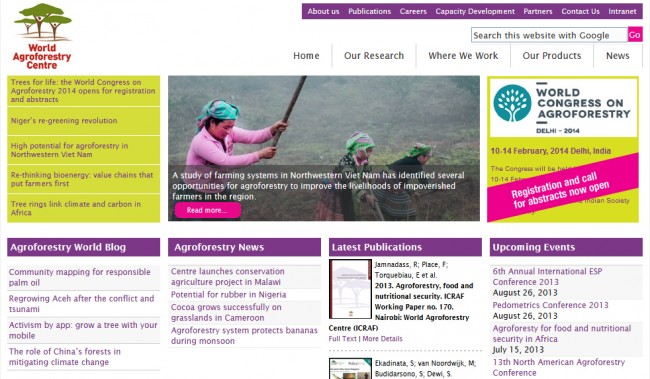Select the Where We Work tab

[x=463, y=56]
